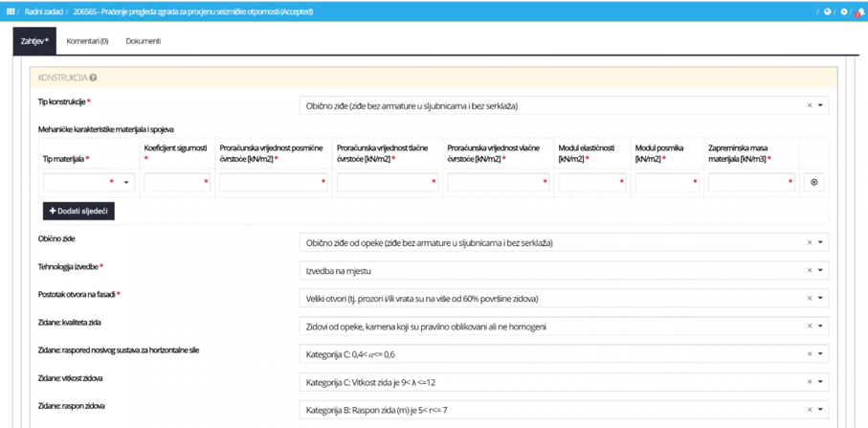Screen dimensions: 868x428
Task: Click 'Mehaničke karakteristike materijala i spojeva' label
Action: click(105, 129)
